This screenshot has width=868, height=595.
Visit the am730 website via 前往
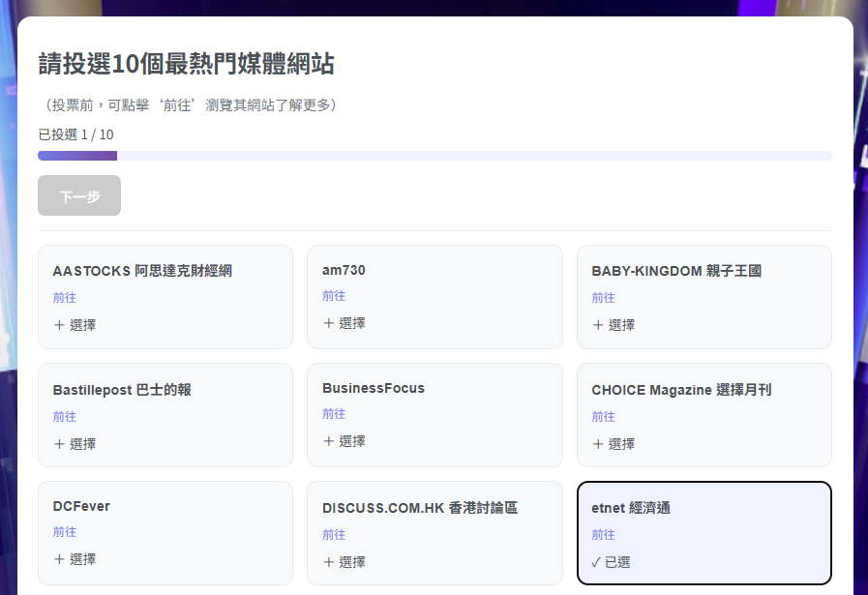pyautogui.click(x=334, y=296)
